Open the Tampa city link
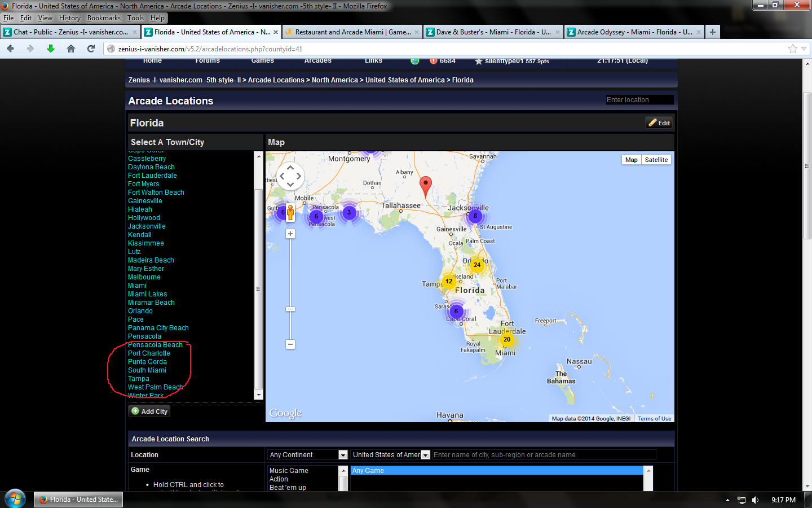This screenshot has height=508, width=812. point(139,379)
